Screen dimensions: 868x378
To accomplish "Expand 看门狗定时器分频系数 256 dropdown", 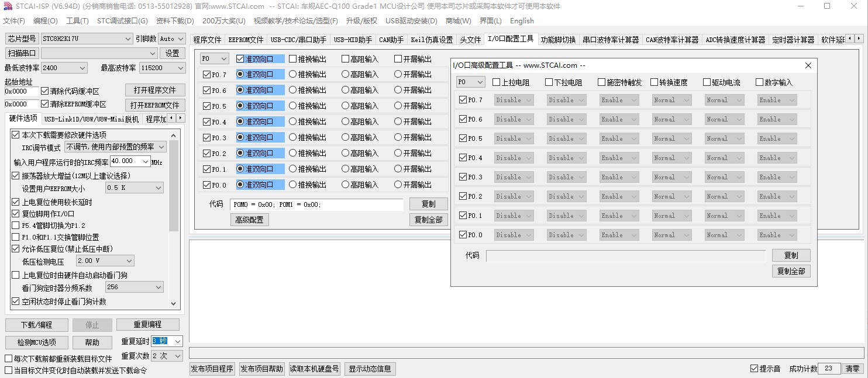I will (159, 287).
